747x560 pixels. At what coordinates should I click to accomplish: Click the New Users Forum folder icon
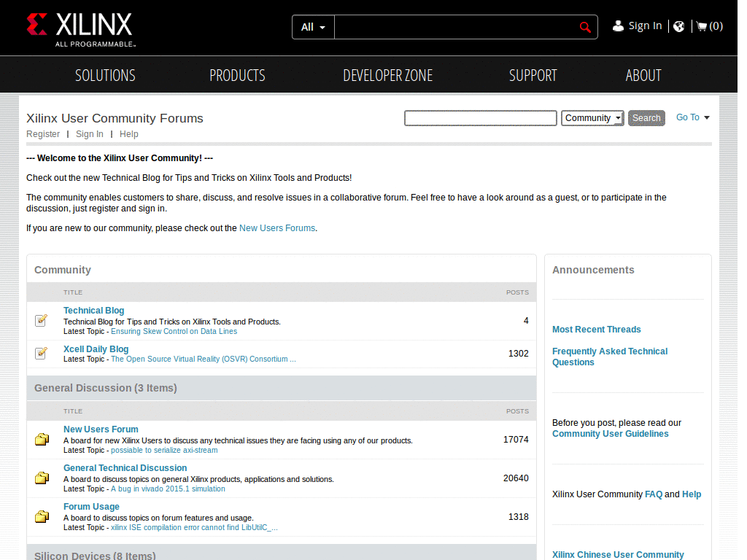42,439
